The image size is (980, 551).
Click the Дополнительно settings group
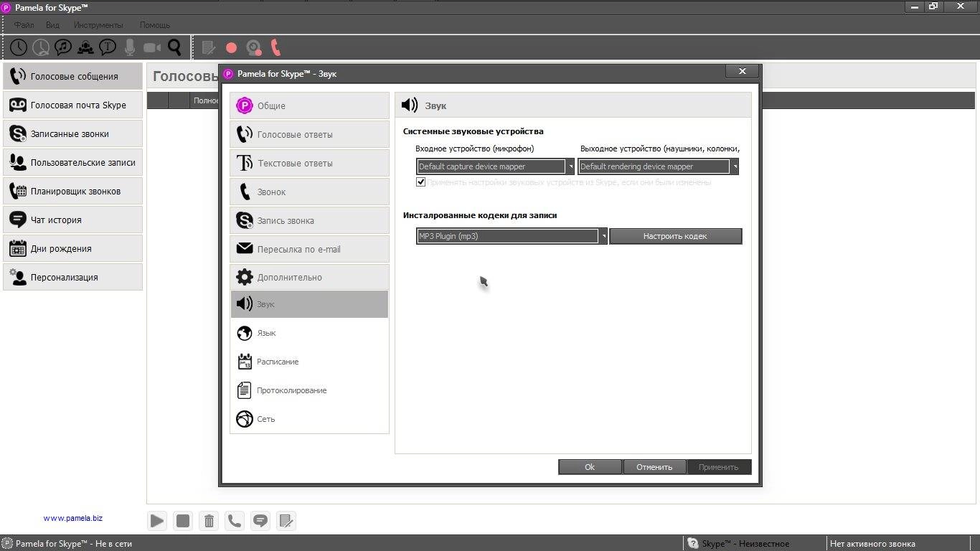(309, 277)
